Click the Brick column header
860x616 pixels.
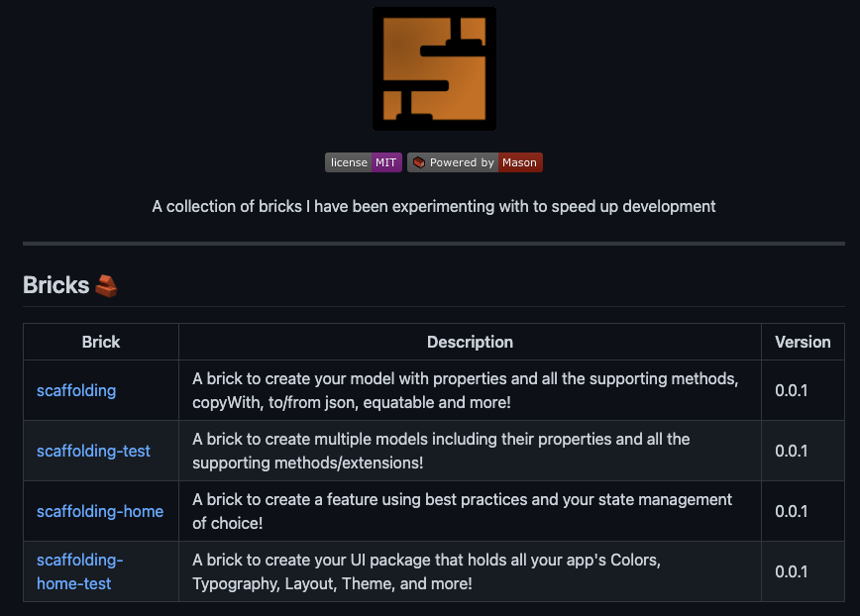click(x=101, y=342)
